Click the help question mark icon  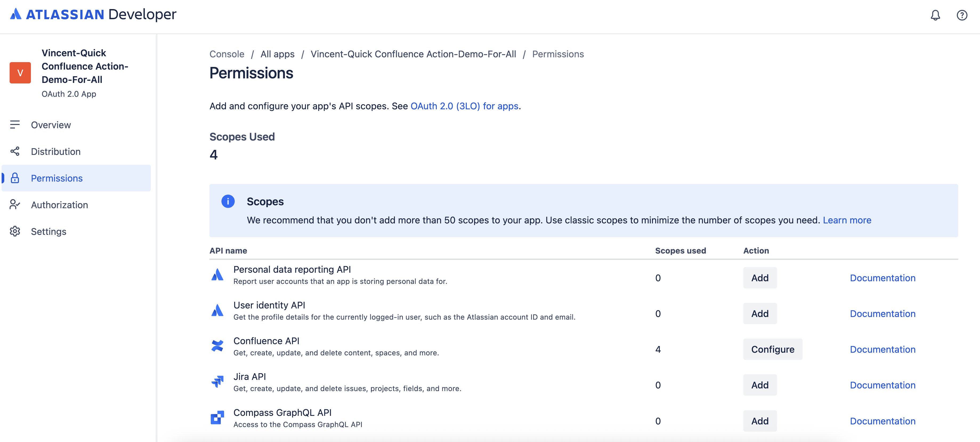962,15
